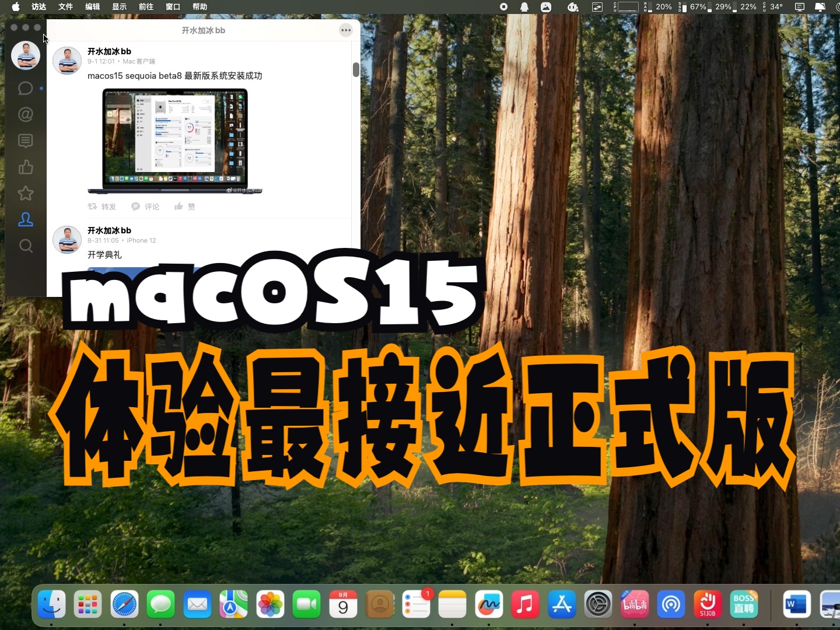Image resolution: width=840 pixels, height=630 pixels.
Task: Click the avatar beside the macos15 post
Action: coord(67,61)
